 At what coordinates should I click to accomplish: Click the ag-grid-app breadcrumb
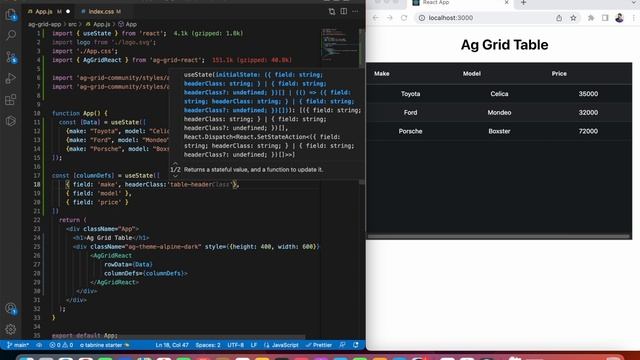(x=44, y=24)
